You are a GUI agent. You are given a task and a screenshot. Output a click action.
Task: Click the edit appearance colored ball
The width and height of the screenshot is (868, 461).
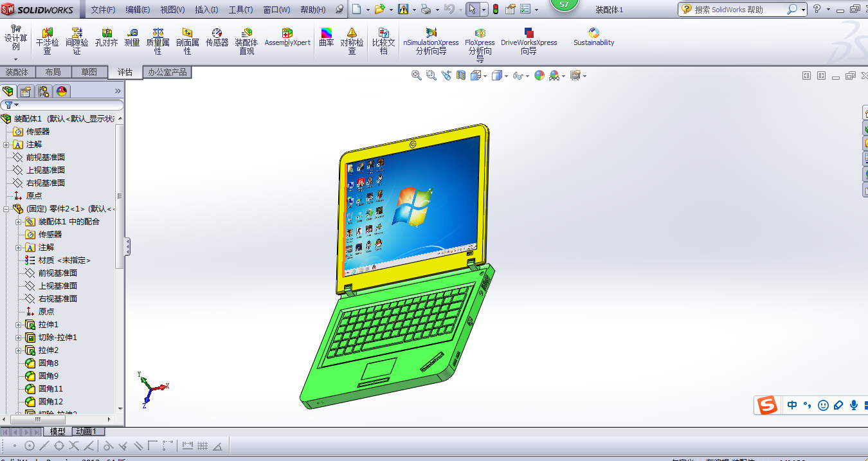[539, 75]
